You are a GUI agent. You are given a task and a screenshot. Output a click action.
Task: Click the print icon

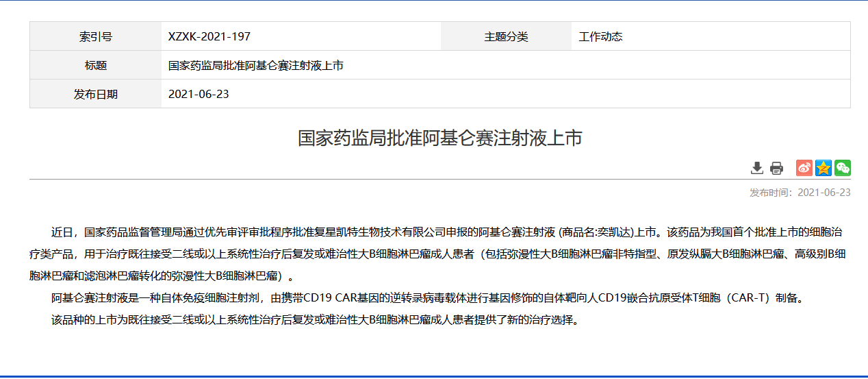click(x=776, y=168)
